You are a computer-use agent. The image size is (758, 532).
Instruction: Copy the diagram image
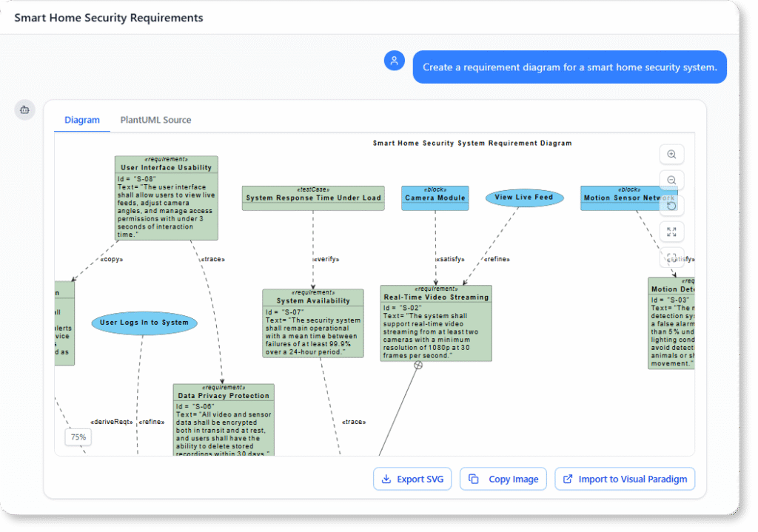point(503,479)
